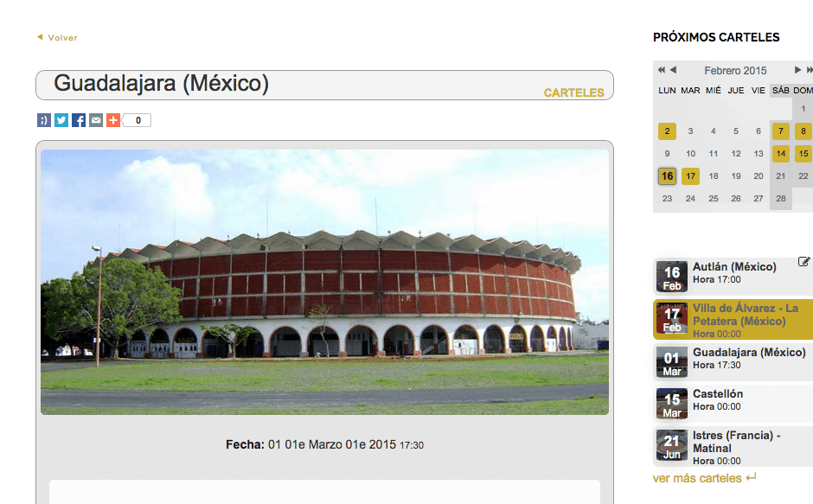Select highlighted day 14 in calendar
The height and width of the screenshot is (504, 813).
point(781,154)
